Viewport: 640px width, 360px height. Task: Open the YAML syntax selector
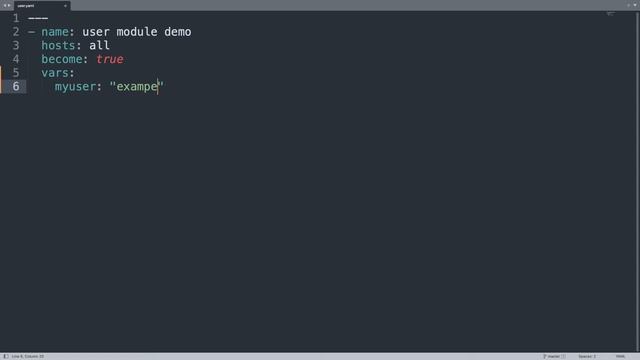[x=620, y=356]
